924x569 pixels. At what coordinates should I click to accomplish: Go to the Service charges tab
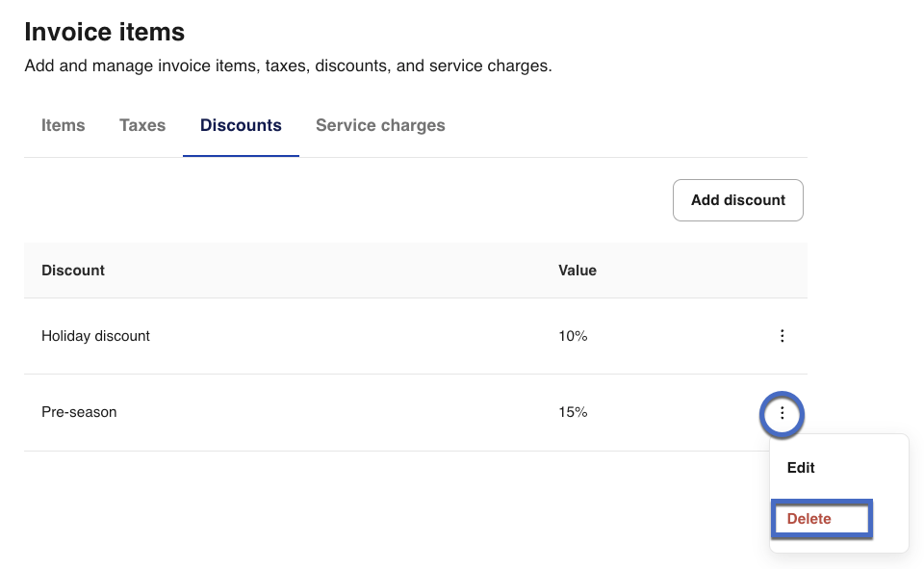(380, 125)
